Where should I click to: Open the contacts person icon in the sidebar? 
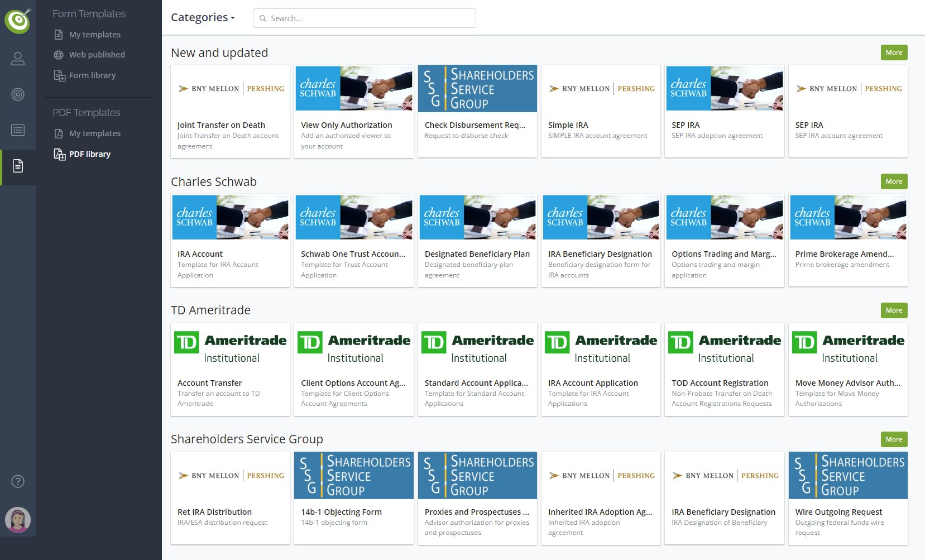click(18, 58)
